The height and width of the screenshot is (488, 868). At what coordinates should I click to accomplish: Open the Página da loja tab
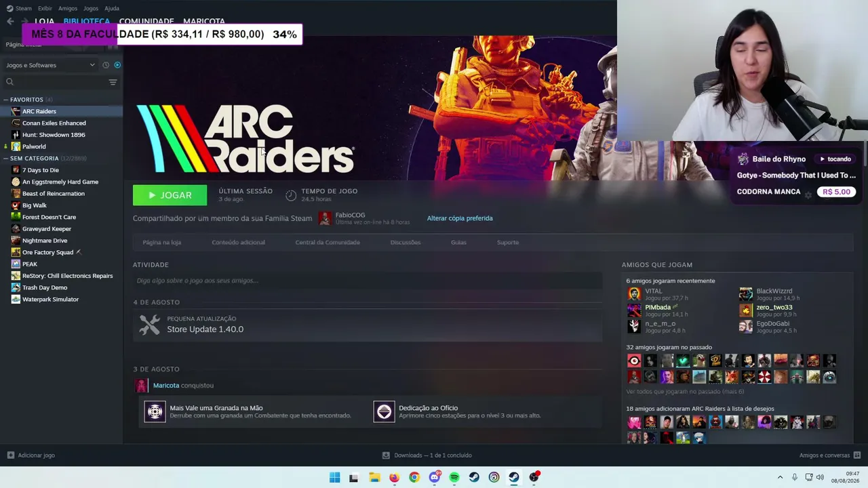click(x=161, y=242)
